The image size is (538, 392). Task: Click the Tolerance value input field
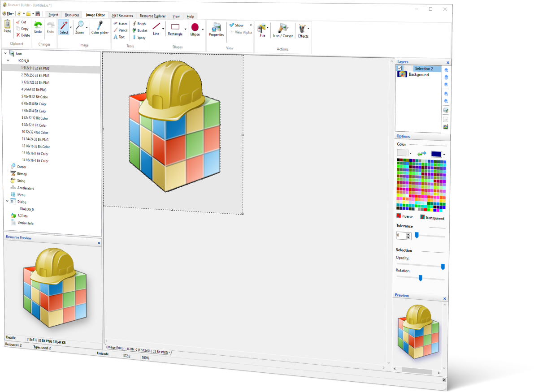point(401,235)
